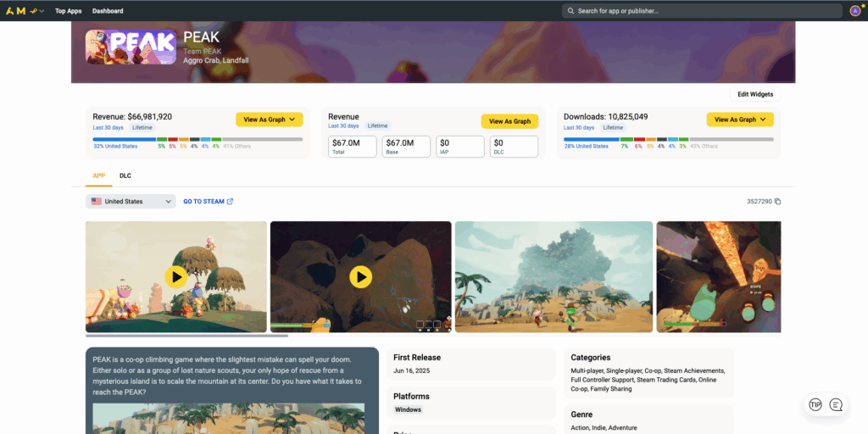Screen dimensions: 868x434
Task: Play the first gameplay video
Action: (x=175, y=276)
